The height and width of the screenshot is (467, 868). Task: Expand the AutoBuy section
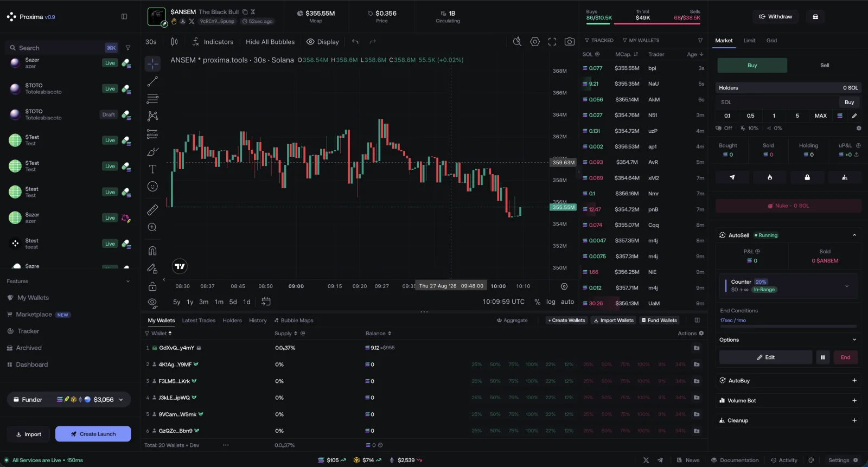[x=854, y=381]
